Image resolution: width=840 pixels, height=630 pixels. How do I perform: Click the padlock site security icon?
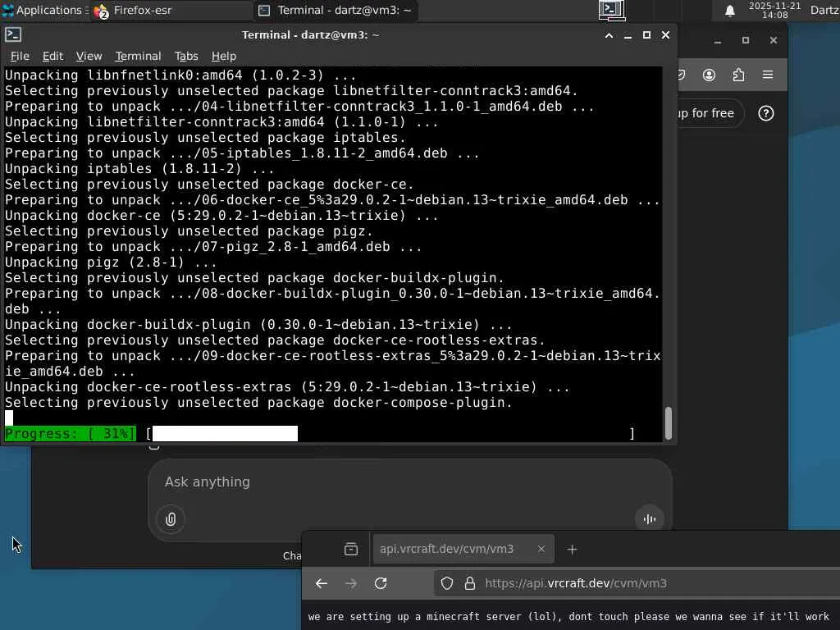click(x=470, y=583)
